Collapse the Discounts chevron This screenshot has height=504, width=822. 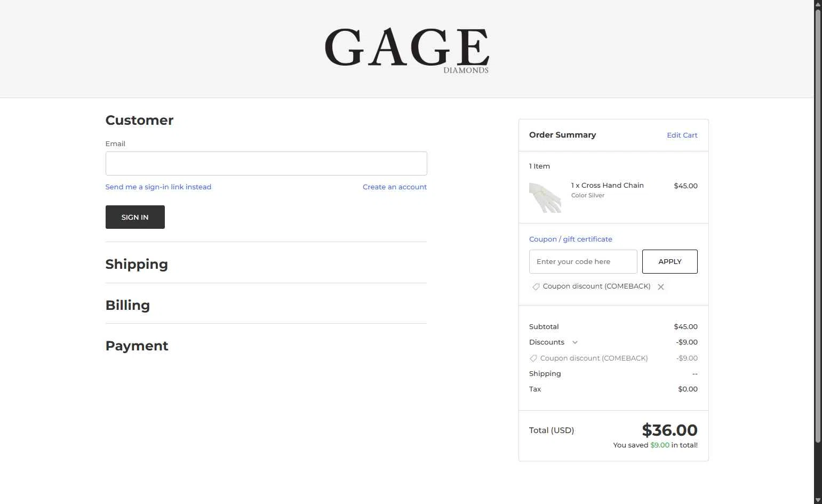tap(575, 342)
